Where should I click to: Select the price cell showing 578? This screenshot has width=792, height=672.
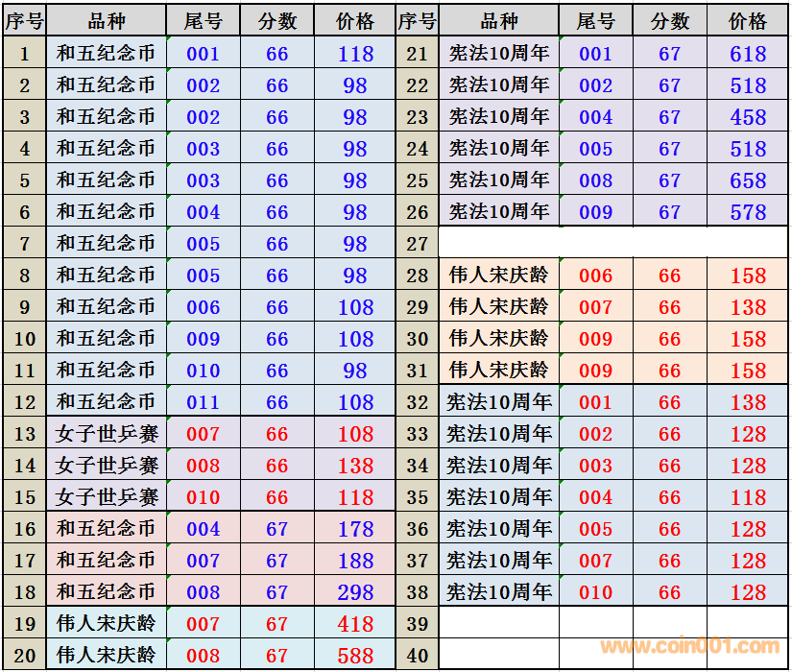pos(747,212)
